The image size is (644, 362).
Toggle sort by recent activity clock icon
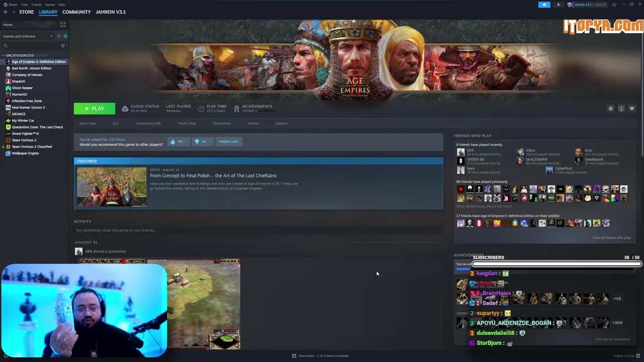59,36
